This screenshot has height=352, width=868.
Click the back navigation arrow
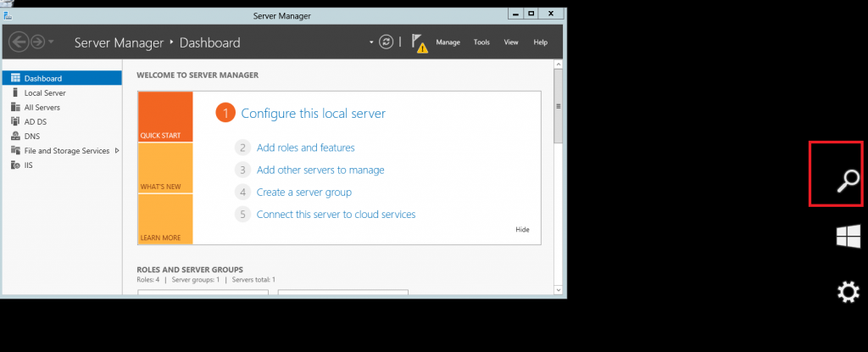coord(19,42)
